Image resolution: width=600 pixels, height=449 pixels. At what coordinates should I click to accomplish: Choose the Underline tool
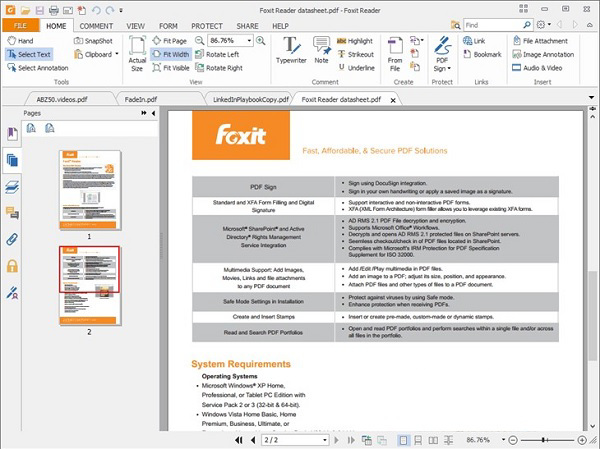coord(356,68)
